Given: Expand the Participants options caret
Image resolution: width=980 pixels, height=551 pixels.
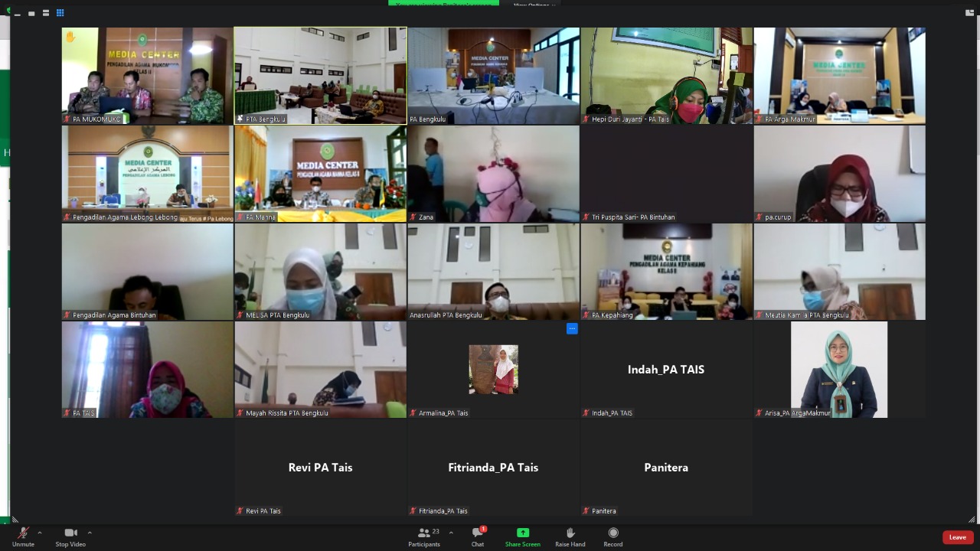Looking at the screenshot, I should [x=451, y=533].
